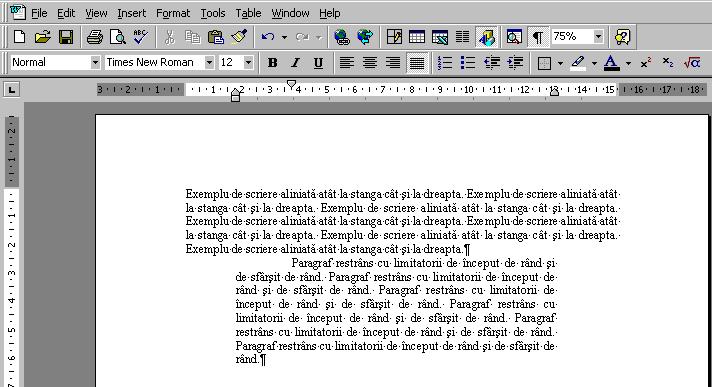Open the Equation Editor (√α icon)
712x387 pixels.
pyautogui.click(x=692, y=62)
